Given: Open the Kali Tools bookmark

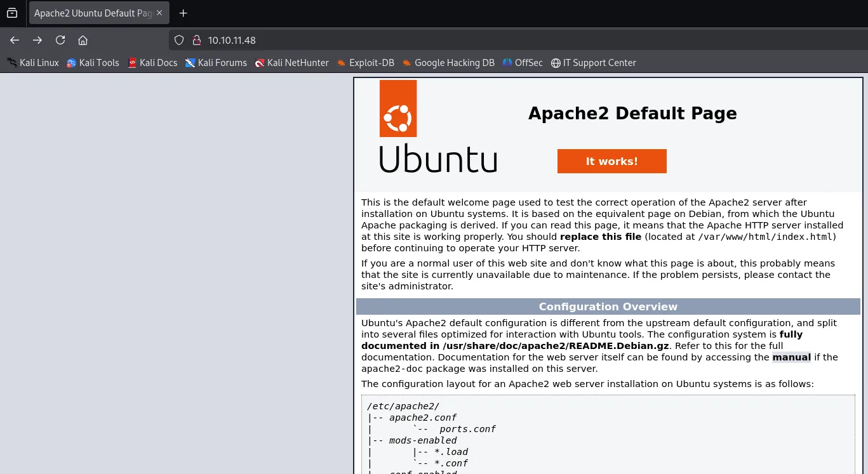Looking at the screenshot, I should pos(93,63).
